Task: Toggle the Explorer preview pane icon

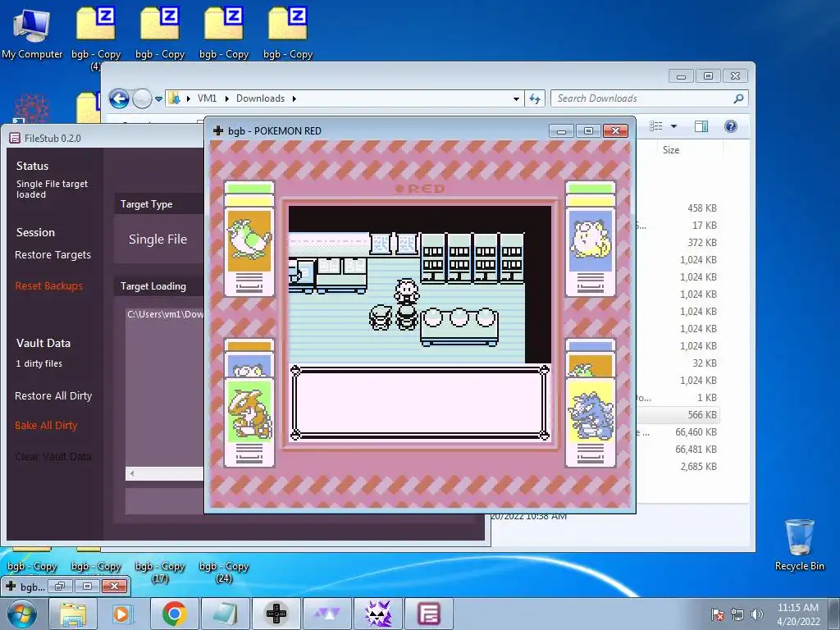Action: pos(701,126)
